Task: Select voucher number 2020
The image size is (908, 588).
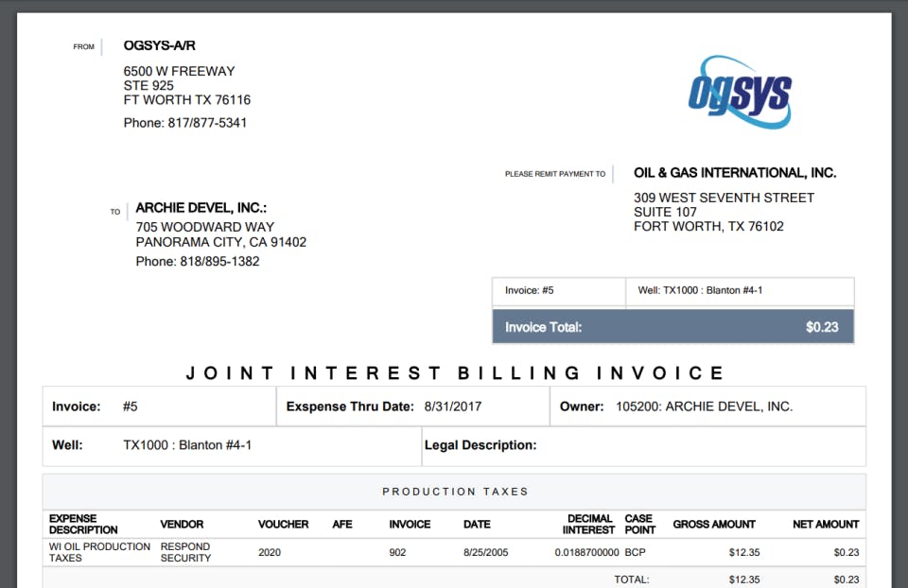Action: point(270,553)
